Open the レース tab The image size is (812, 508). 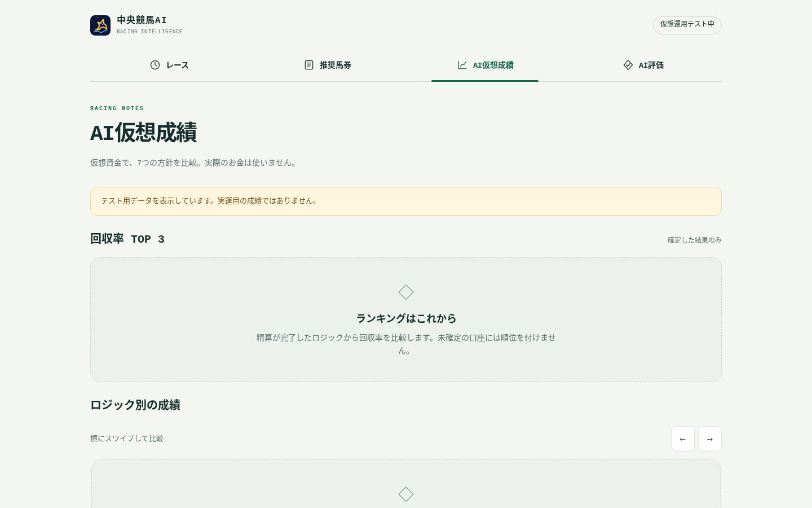[x=169, y=65]
